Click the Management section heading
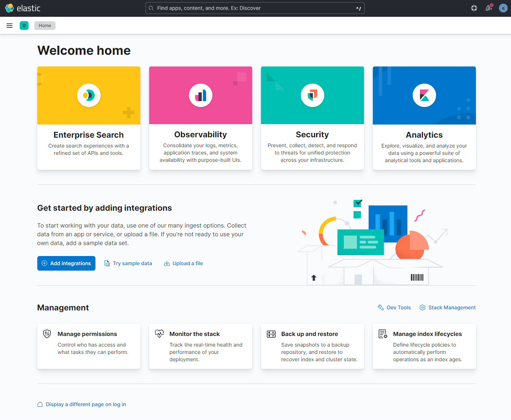Screen dimensions: 511x420 click(63, 308)
